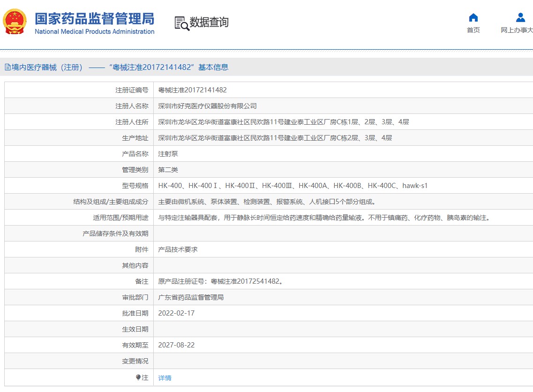Click the HK-400 model specification values
The image size is (533, 392).
tap(293, 186)
